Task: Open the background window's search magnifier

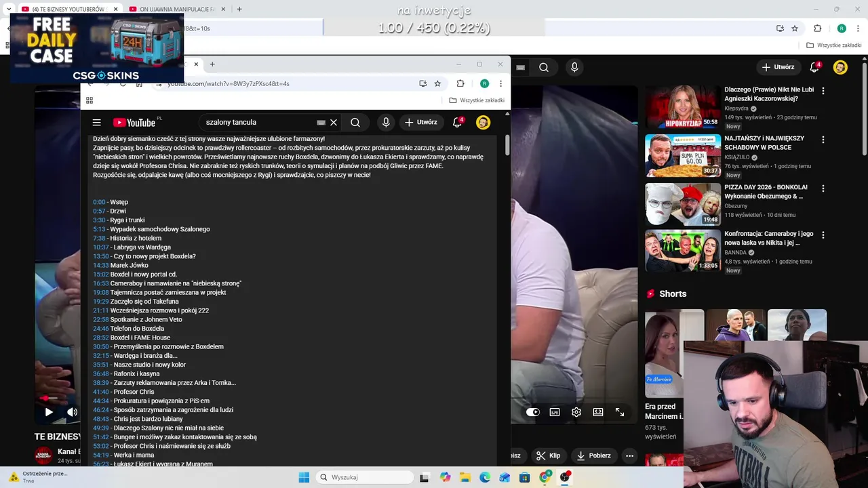Action: 544,67
